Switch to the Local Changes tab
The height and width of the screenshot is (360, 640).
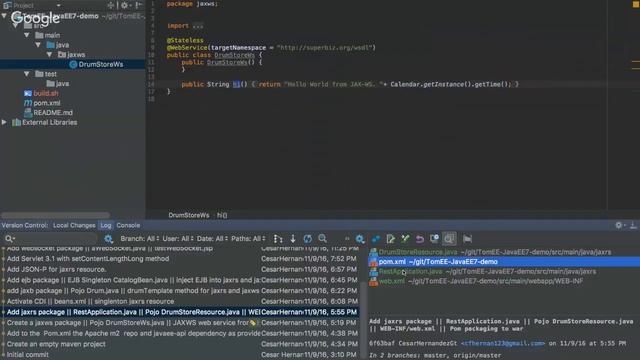pos(74,225)
